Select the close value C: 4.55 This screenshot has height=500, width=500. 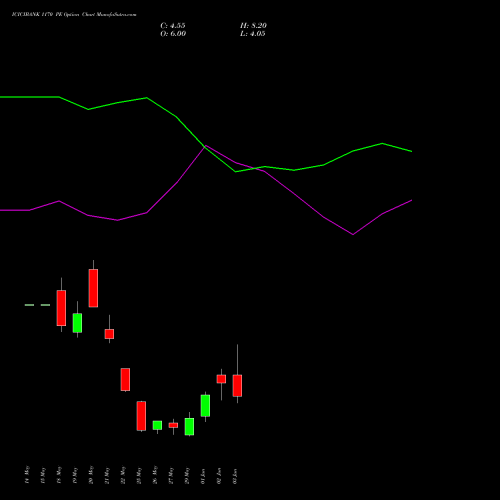coord(173,26)
